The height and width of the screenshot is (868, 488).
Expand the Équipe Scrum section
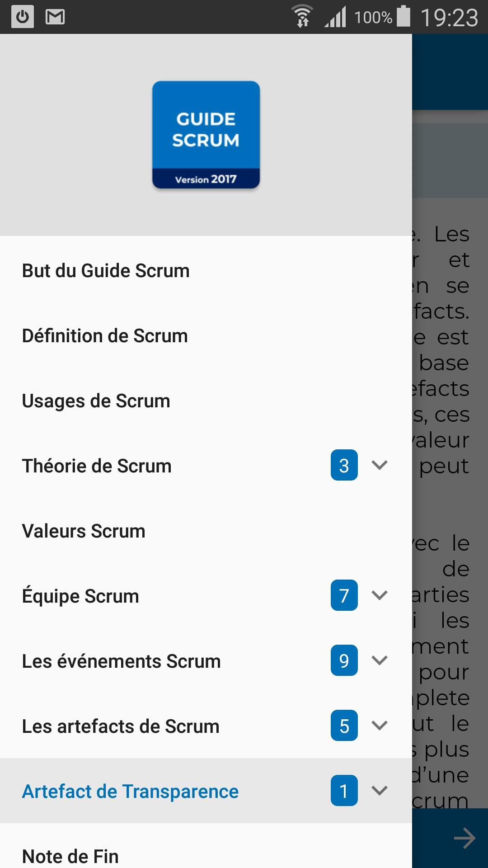pos(379,596)
